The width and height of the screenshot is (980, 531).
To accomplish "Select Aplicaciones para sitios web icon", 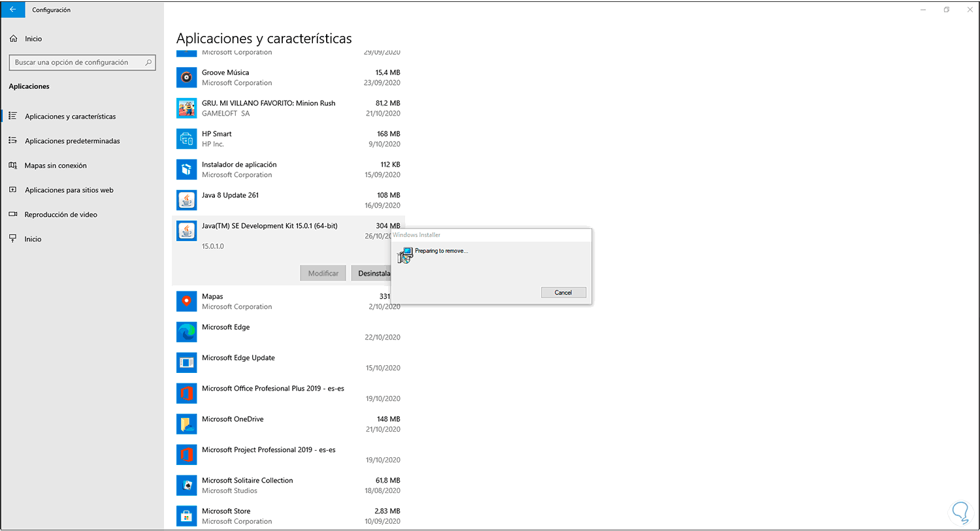I will point(12,190).
